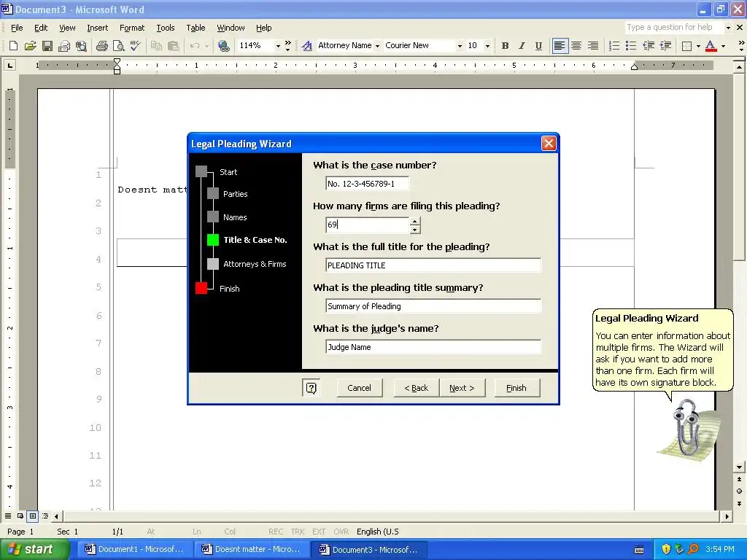Click the Increase Indent icon

[x=665, y=46]
